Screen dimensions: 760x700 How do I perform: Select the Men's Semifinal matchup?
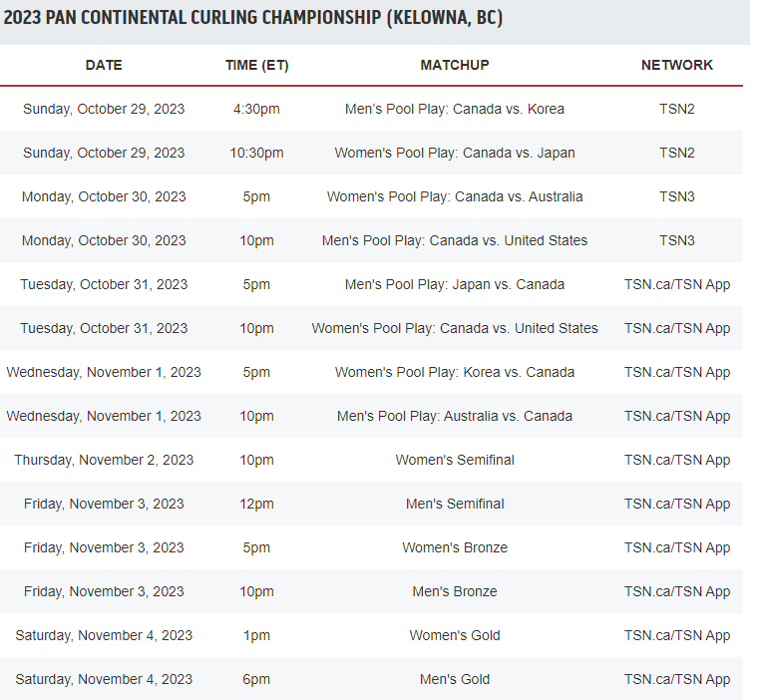pyautogui.click(x=455, y=504)
